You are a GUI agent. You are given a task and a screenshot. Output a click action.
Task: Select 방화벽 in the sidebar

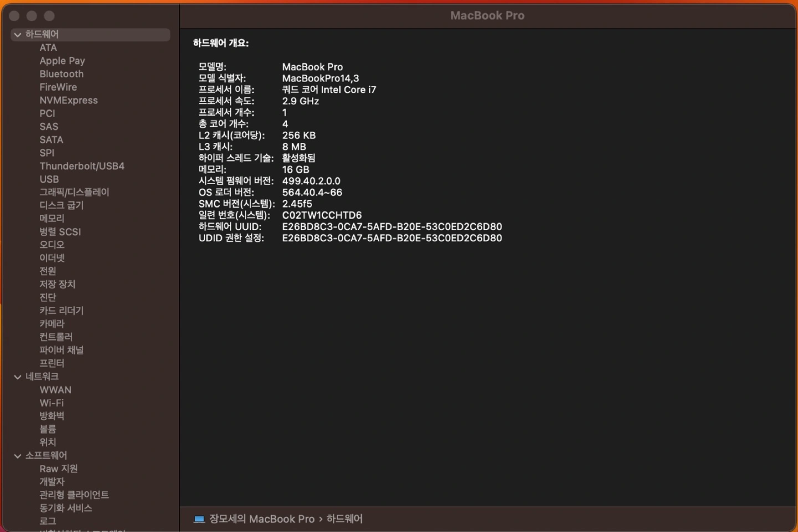click(52, 416)
